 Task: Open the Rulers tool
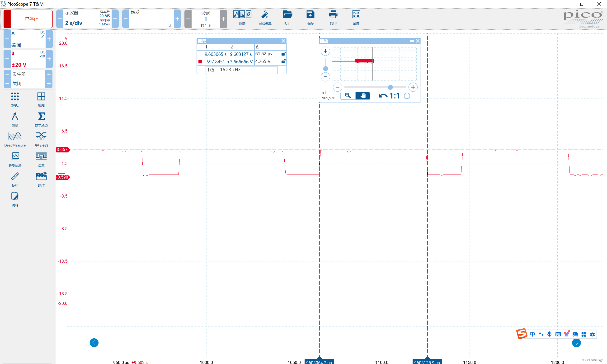tap(15, 179)
